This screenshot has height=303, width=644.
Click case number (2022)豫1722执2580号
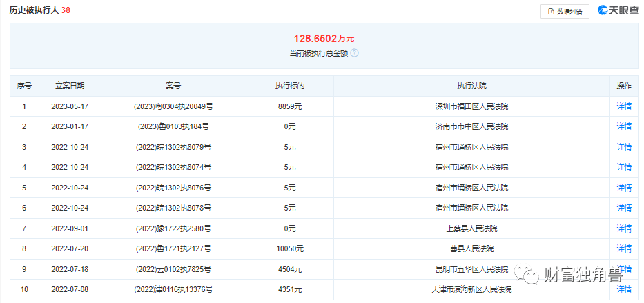[x=173, y=228]
